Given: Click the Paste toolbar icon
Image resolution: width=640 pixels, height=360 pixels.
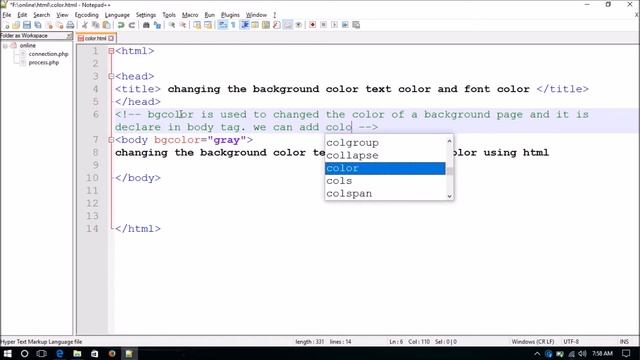Looking at the screenshot, I should coord(107,25).
